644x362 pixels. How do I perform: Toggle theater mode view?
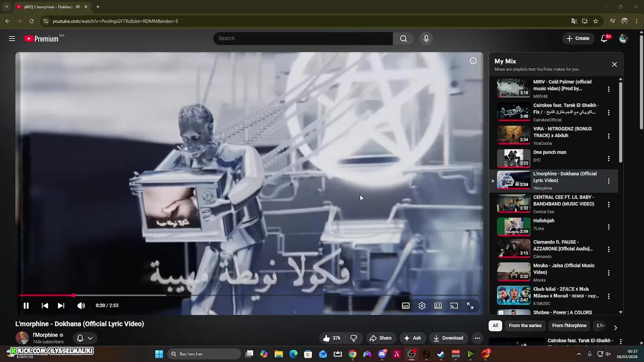click(x=438, y=306)
